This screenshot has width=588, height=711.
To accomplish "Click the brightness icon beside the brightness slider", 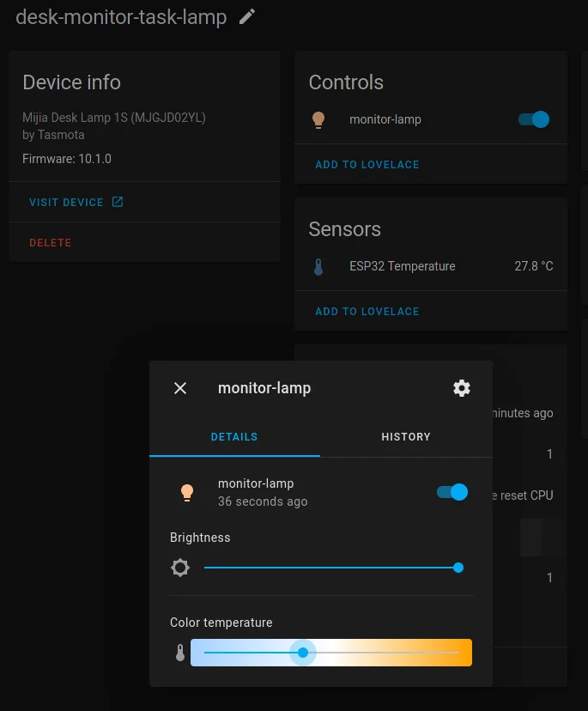I will tap(180, 567).
